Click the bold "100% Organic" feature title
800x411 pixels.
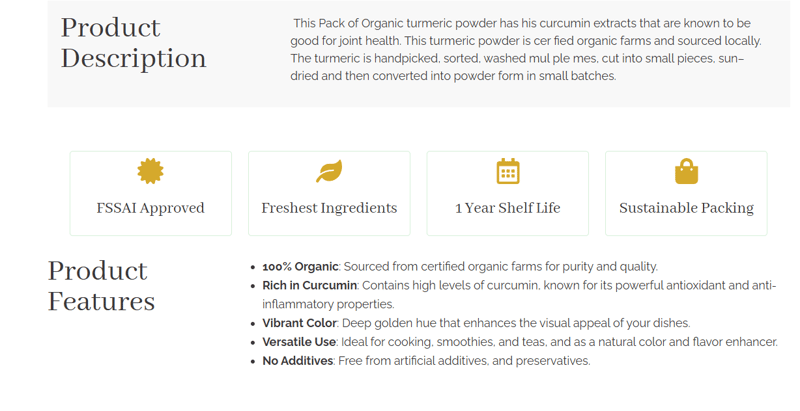tap(300, 267)
